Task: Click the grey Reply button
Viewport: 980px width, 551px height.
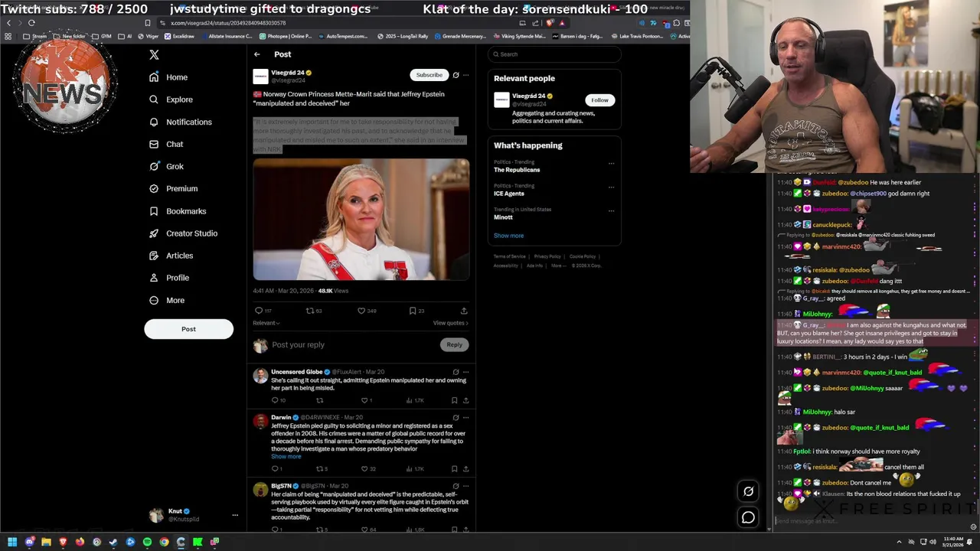Action: [454, 344]
